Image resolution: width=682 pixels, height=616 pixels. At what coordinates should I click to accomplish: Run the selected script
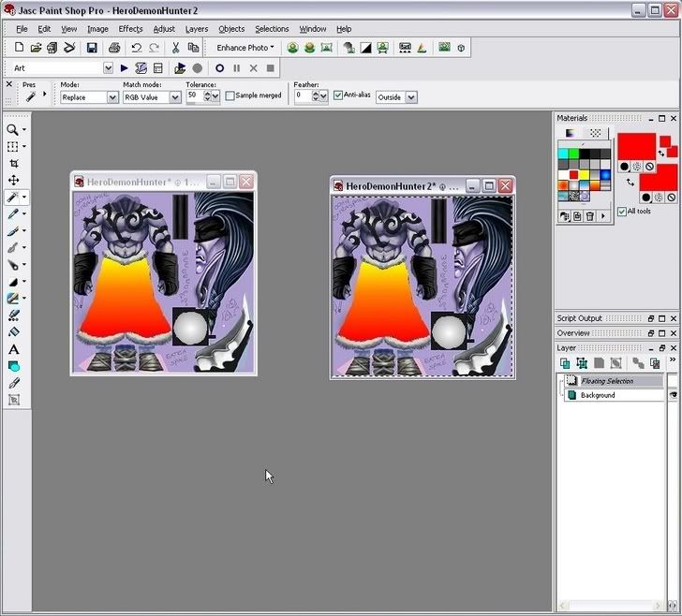[x=124, y=68]
